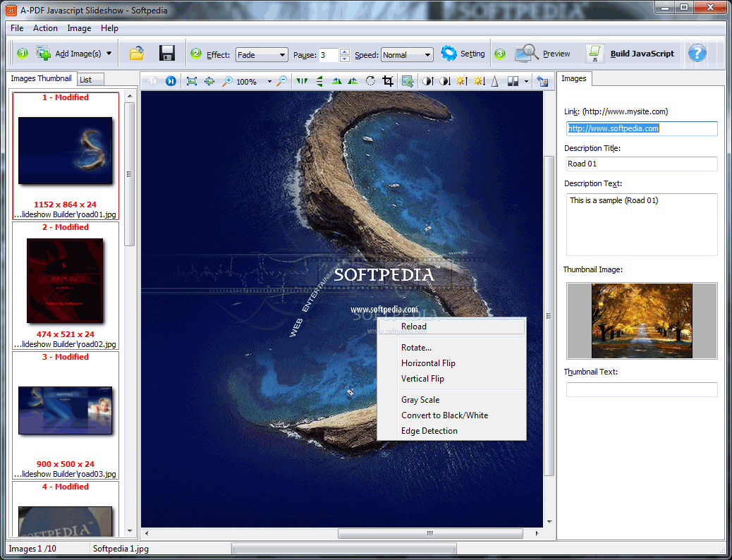Click the Pause value field showing 3

[x=329, y=54]
